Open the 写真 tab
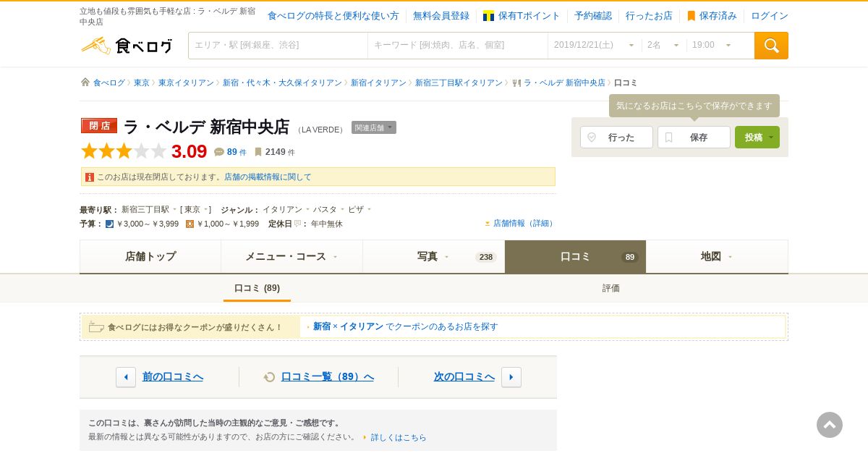The height and width of the screenshot is (456, 868). click(x=434, y=256)
